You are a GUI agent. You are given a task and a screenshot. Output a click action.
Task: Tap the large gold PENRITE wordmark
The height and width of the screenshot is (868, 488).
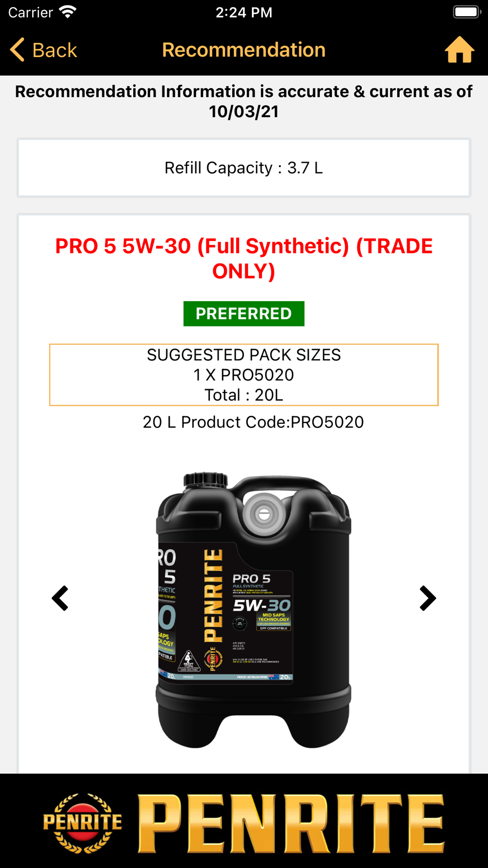(x=291, y=823)
